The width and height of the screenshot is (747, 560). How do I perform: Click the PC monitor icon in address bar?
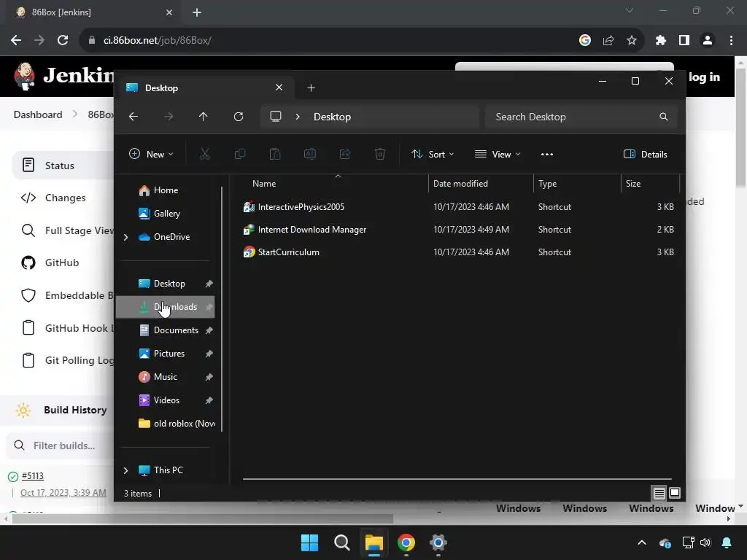click(x=275, y=117)
